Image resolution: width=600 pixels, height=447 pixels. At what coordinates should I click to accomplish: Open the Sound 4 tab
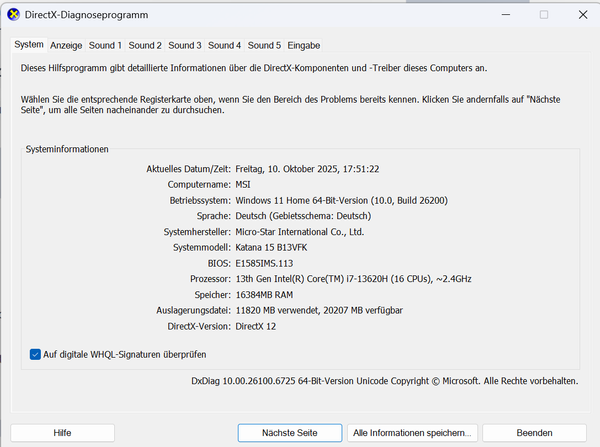tap(225, 45)
